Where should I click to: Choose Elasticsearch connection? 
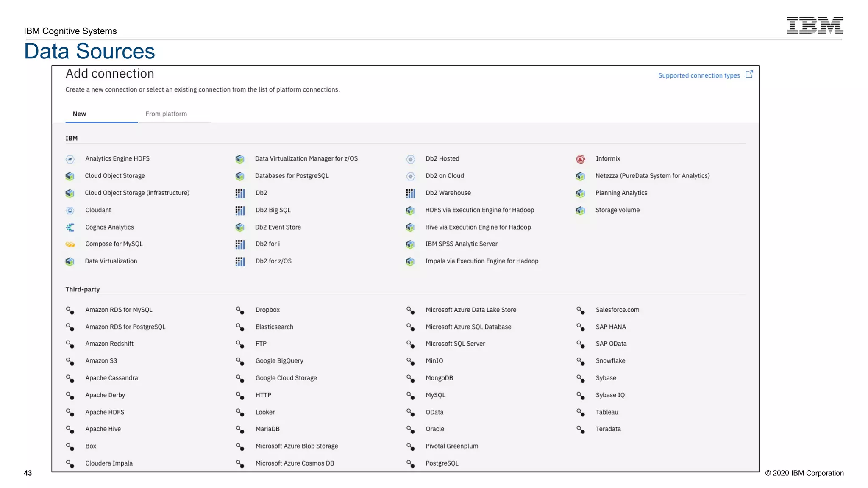pyautogui.click(x=274, y=327)
